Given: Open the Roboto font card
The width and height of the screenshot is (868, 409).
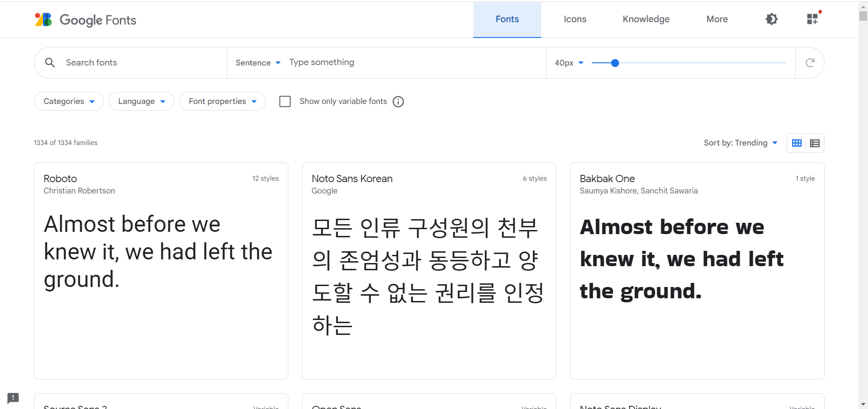Looking at the screenshot, I should point(161,271).
